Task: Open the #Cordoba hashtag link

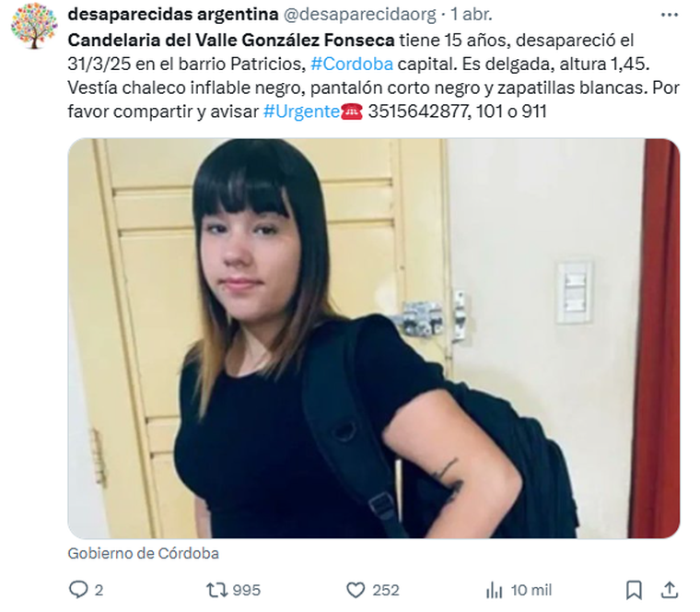Action: 352,64
